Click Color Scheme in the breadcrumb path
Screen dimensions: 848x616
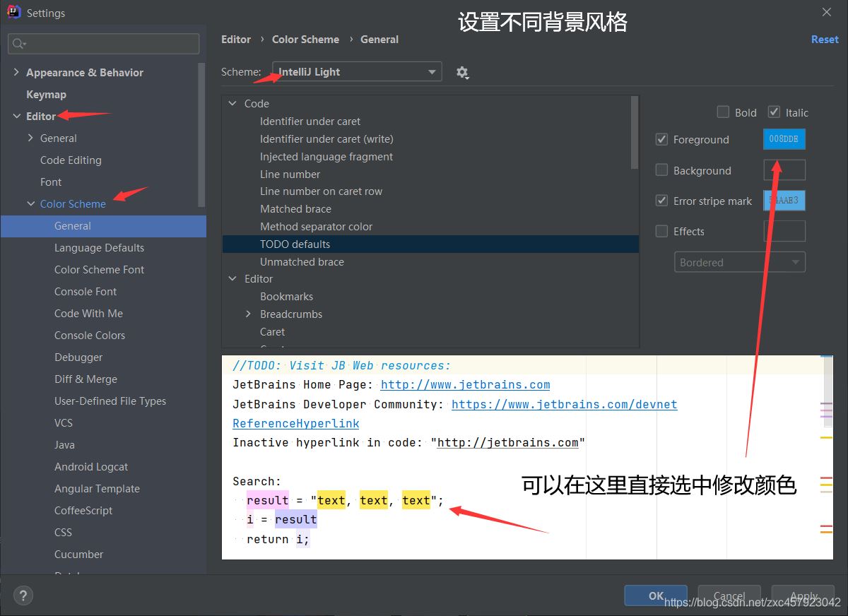coord(305,39)
